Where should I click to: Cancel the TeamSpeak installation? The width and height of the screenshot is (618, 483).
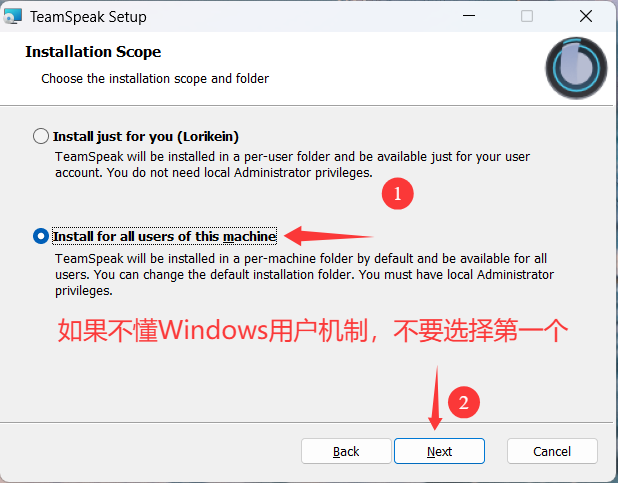click(552, 451)
